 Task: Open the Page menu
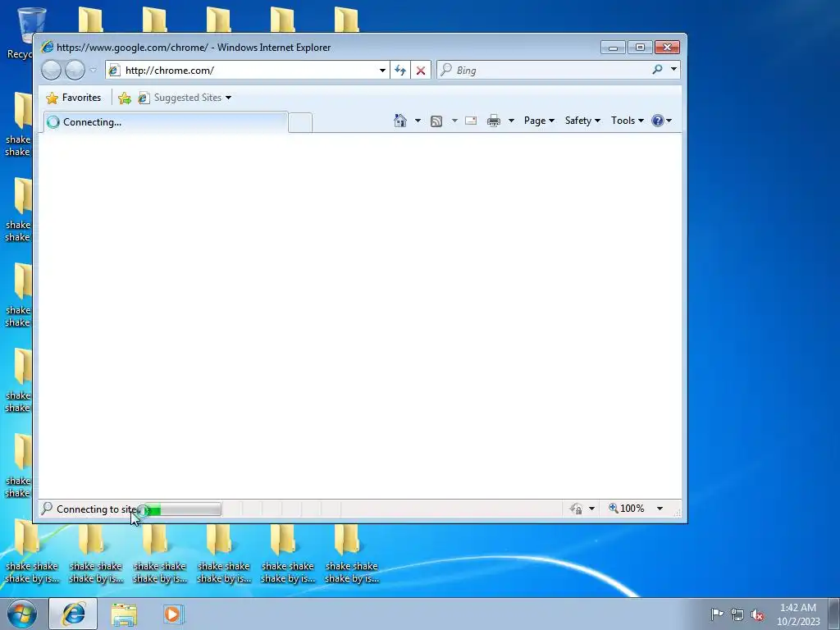(x=539, y=121)
